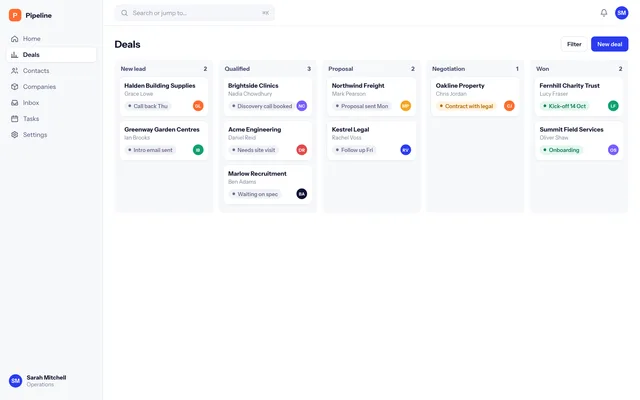Image resolution: width=640 pixels, height=400 pixels.
Task: Click owner avatar on Northwind Freight card
Action: pos(405,106)
